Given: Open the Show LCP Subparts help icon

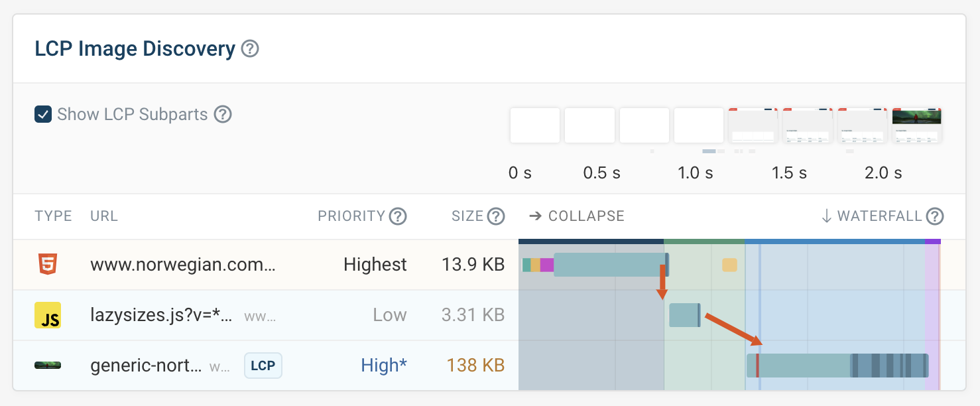Looking at the screenshot, I should coord(223,115).
